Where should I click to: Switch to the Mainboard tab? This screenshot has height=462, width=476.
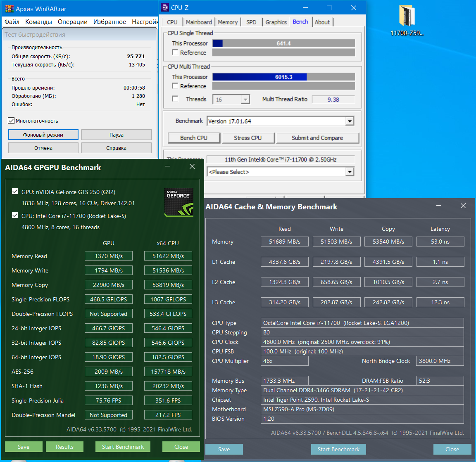tap(199, 22)
